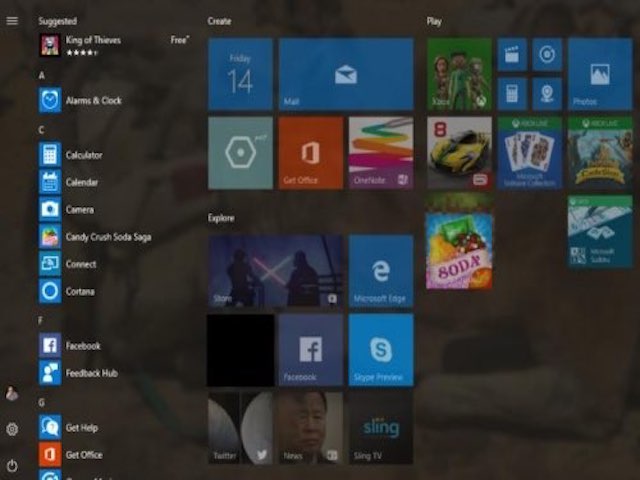The width and height of the screenshot is (640, 480).
Task: Open the castle game Xbox Live tile
Action: (x=600, y=153)
